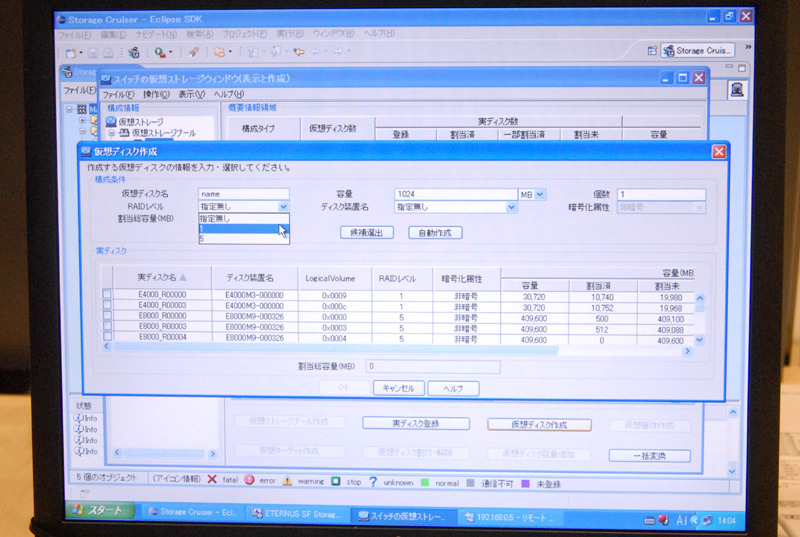Click the left tree pane horizontal scrollbar
This screenshot has width=800, height=537.
tap(164, 453)
